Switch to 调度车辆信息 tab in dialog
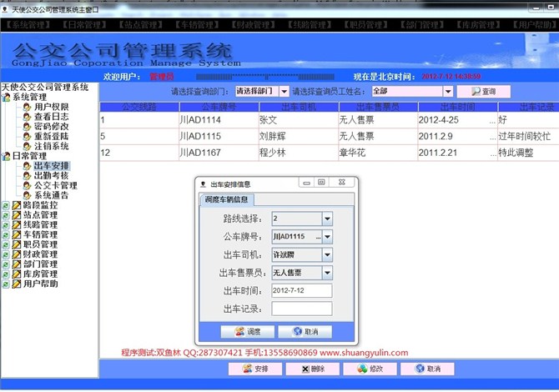This screenshot has height=392, width=559. point(227,199)
